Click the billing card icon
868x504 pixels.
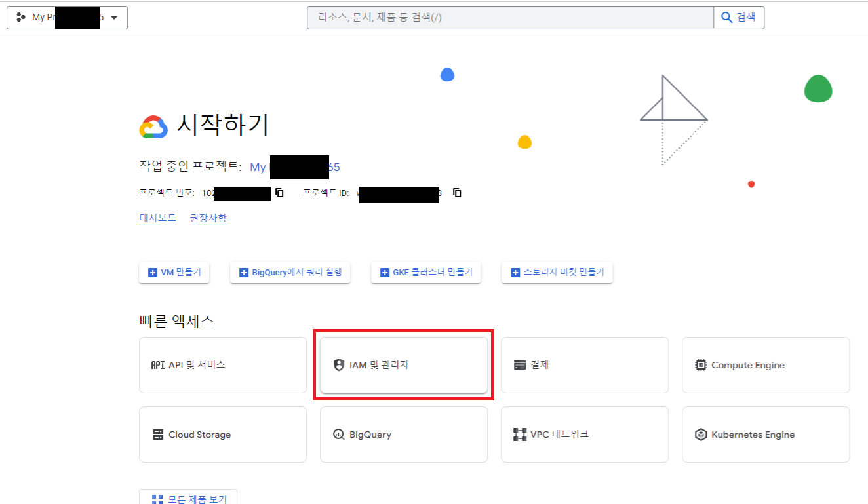pos(520,365)
